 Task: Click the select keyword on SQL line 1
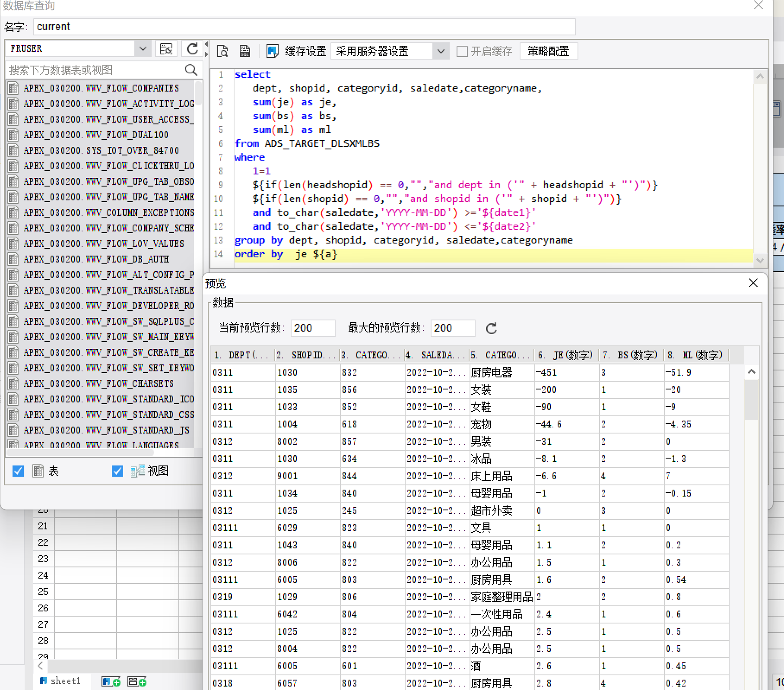pyautogui.click(x=252, y=74)
